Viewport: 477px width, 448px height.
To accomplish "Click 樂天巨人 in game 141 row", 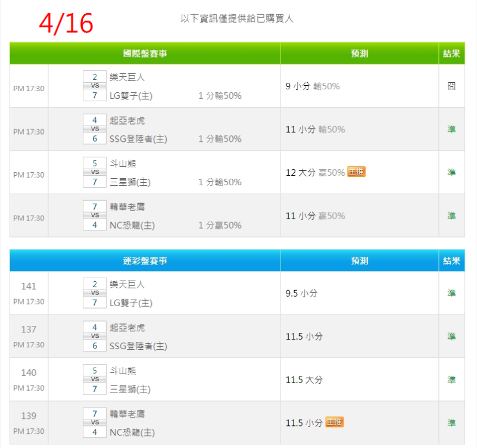I will point(127,284).
